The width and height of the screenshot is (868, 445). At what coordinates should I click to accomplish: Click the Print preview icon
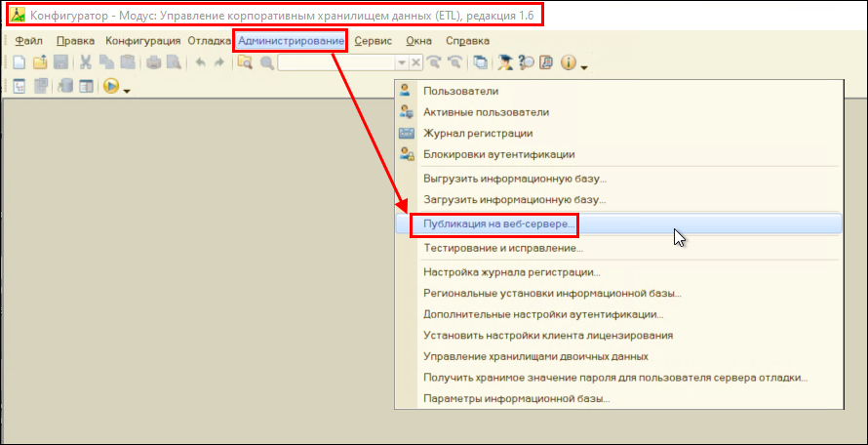pos(174,62)
